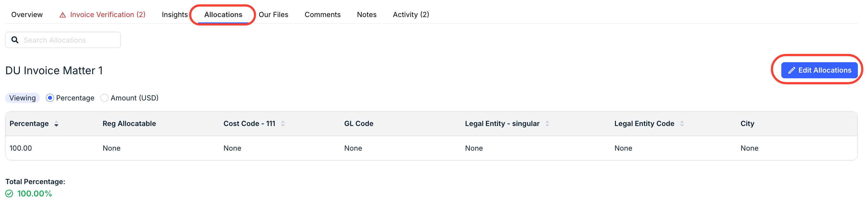Sort by Cost Code - 111 arrows
This screenshot has height=216, width=868.
tap(283, 124)
